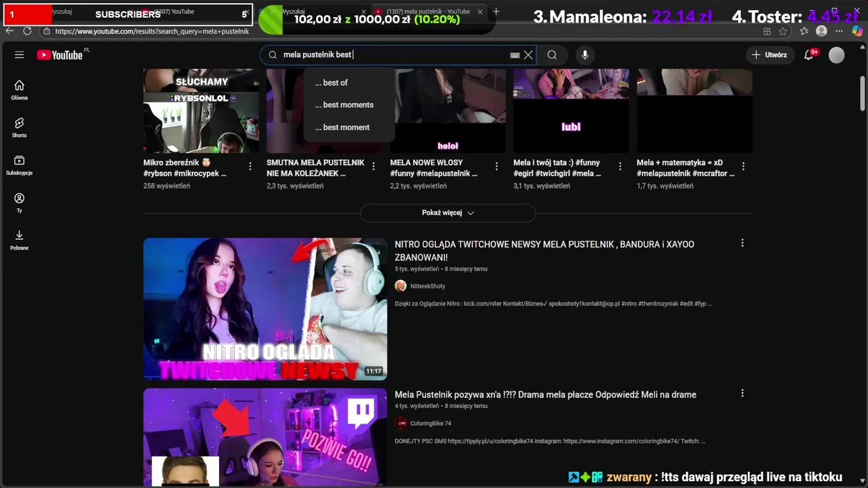
Task: Open the YouTube hamburger guide menu
Action: [x=19, y=55]
